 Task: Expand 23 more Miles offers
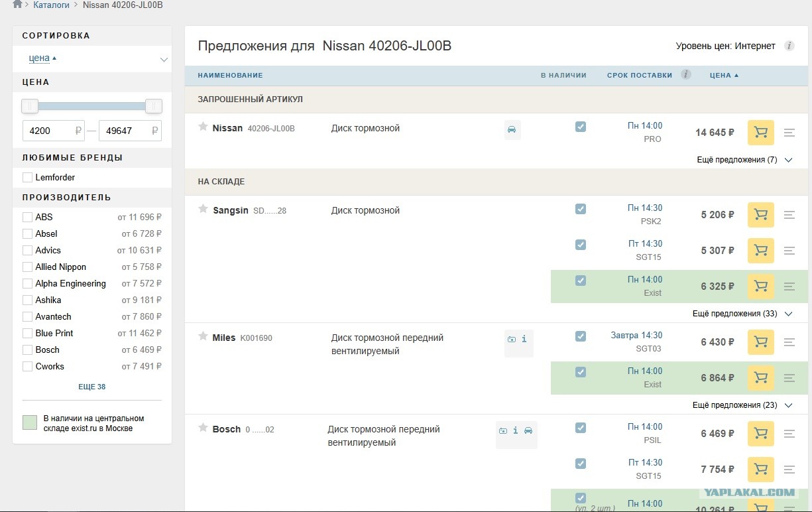point(742,405)
